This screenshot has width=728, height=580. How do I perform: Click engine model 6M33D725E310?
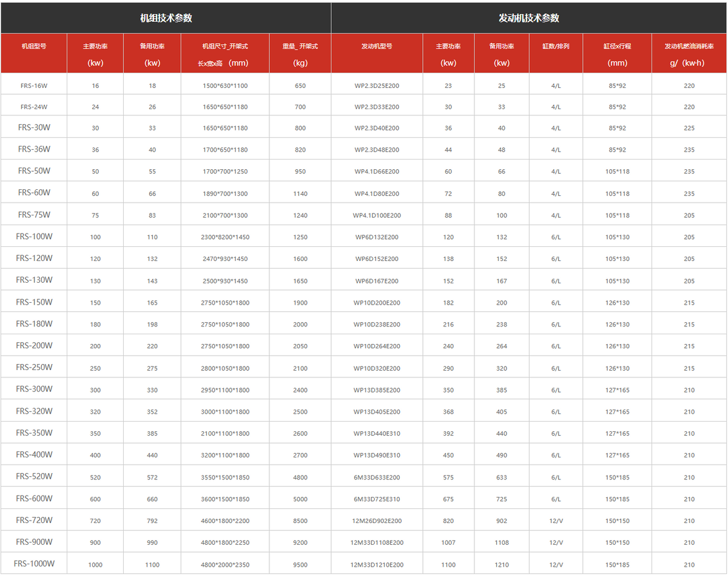[377, 499]
